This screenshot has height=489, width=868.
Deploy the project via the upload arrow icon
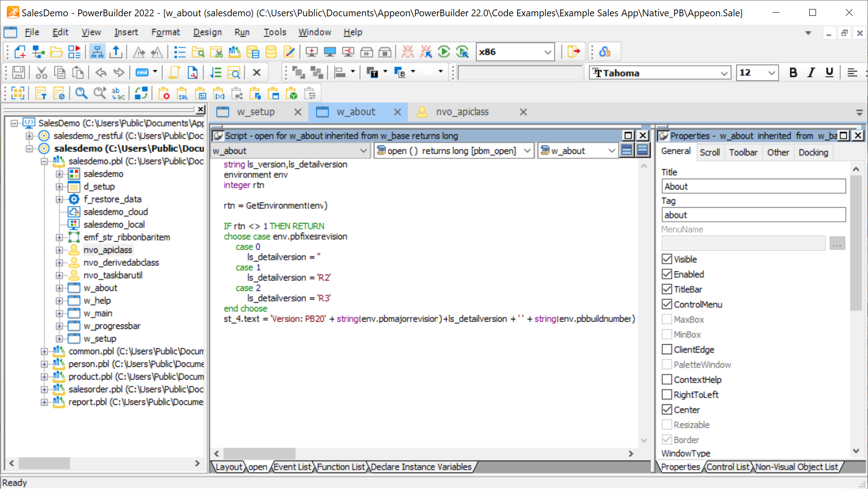(x=116, y=52)
